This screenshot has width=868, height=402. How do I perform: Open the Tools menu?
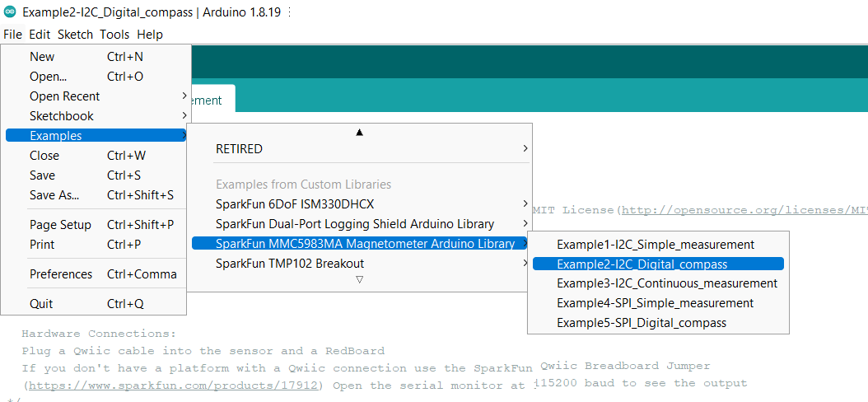coord(114,35)
